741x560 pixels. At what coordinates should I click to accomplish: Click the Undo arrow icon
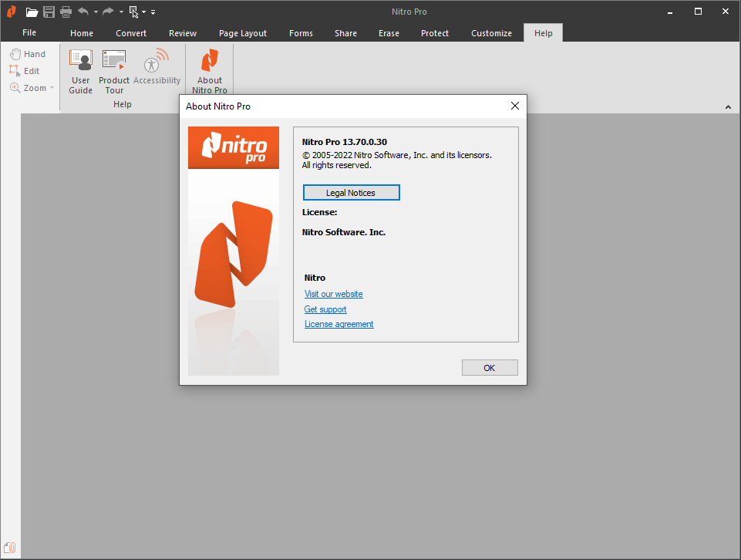tap(83, 12)
